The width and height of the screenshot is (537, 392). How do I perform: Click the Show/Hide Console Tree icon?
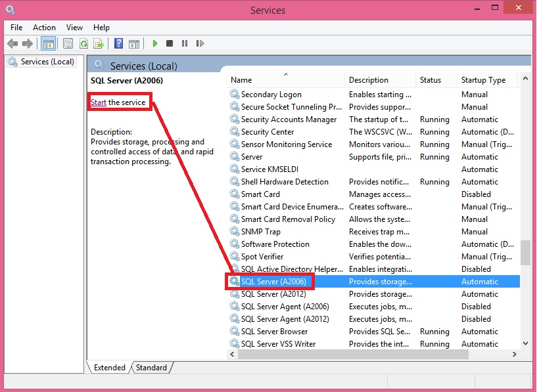tap(48, 43)
